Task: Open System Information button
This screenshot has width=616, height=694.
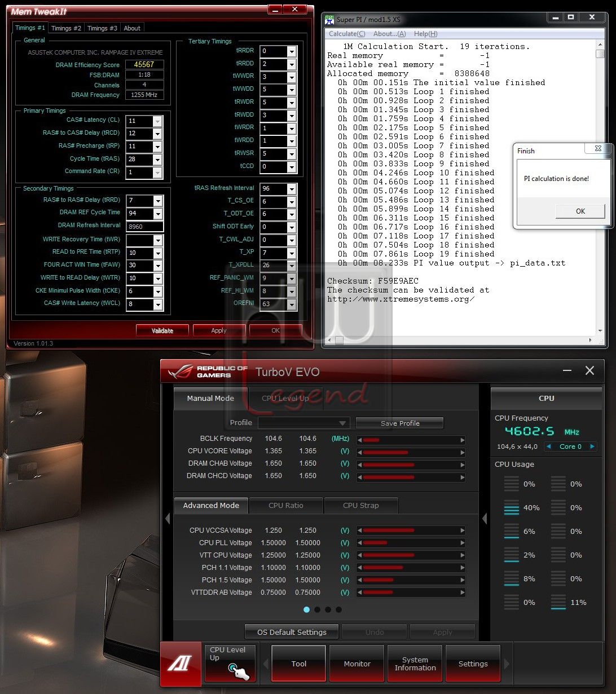Action: (415, 664)
